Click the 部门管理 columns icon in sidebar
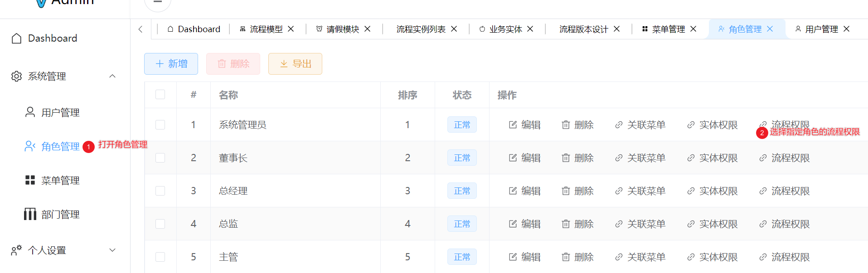The width and height of the screenshot is (868, 273). tap(30, 214)
